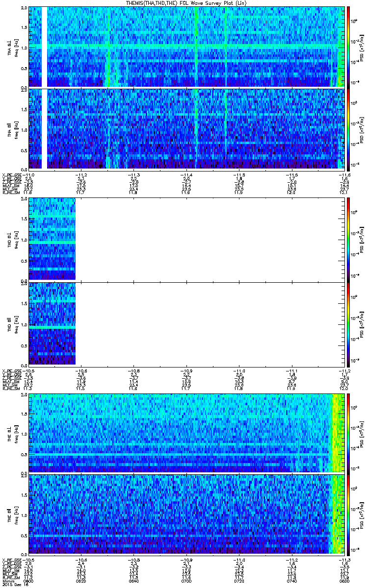Click the 0620 time tick label
The width and height of the screenshot is (368, 588).
point(81,581)
